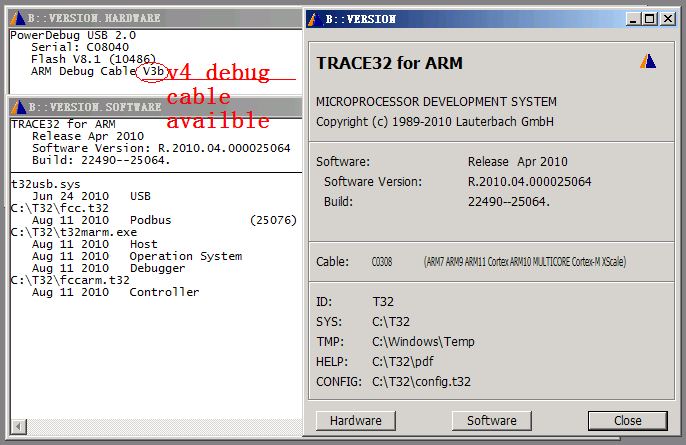This screenshot has width=686, height=445.
Task: Click TMP path 'C:\Windows\Temp'
Action: click(x=423, y=342)
